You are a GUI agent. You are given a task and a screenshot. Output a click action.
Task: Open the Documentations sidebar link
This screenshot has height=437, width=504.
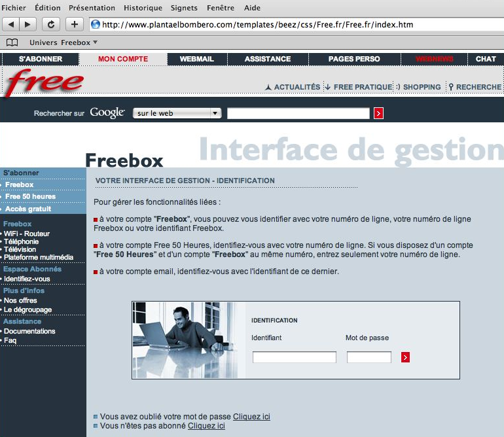(x=29, y=331)
